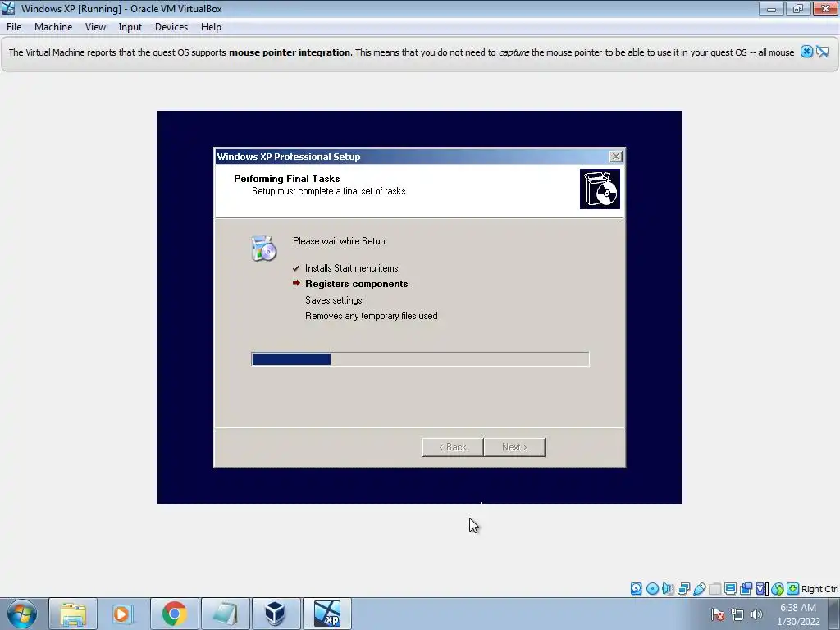840x630 pixels.
Task: Close the Windows XP Professional Setup dialog
Action: (x=615, y=157)
